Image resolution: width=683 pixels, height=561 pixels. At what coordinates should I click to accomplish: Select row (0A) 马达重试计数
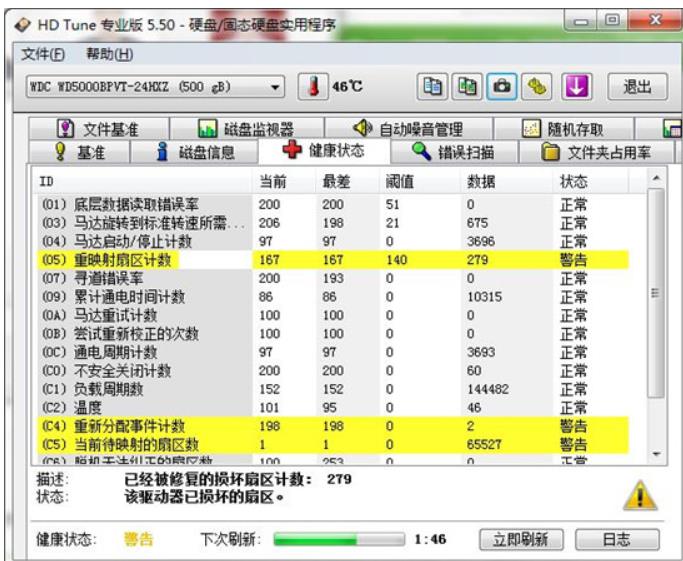[x=333, y=315]
